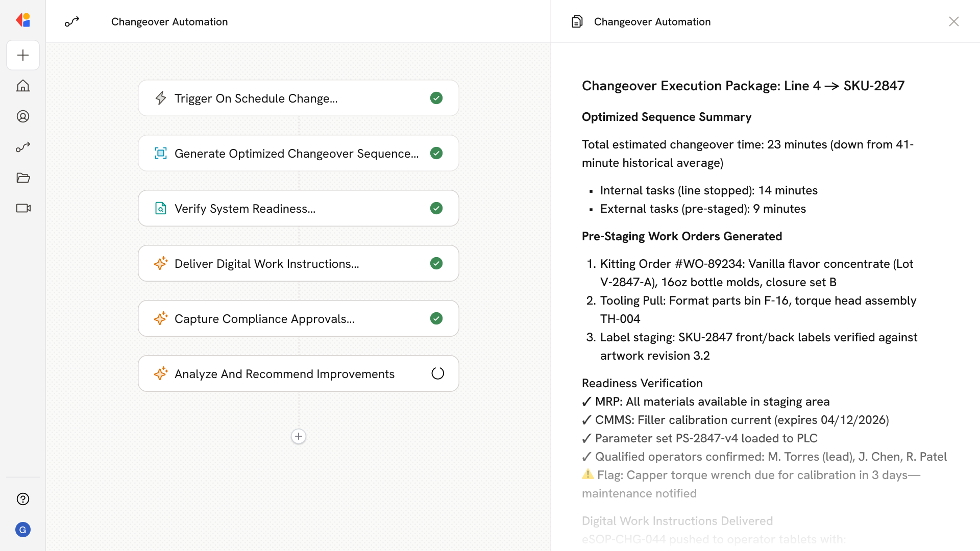980x551 pixels.
Task: Open the workflows route icon in the sidebar
Action: 23,147
